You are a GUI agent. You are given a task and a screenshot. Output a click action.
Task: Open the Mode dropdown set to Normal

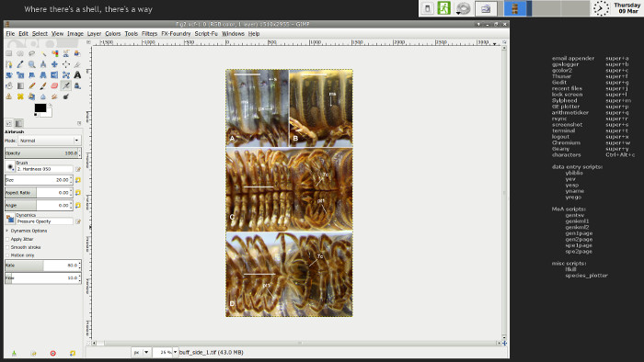(x=50, y=141)
